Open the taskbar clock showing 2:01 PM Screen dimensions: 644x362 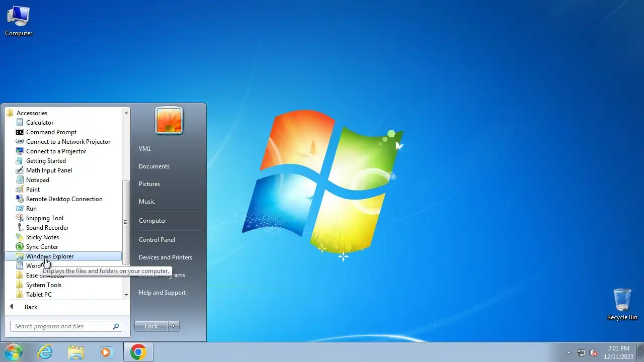[x=618, y=352]
